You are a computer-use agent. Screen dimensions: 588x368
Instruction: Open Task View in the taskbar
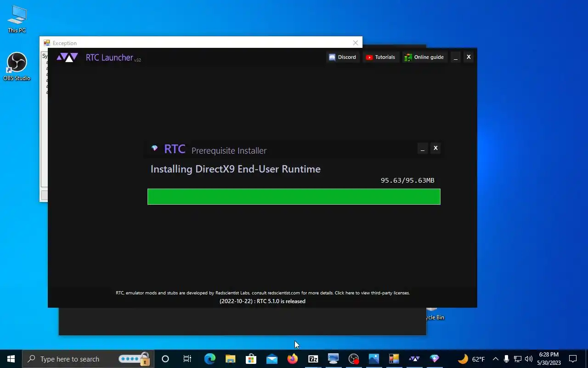pyautogui.click(x=187, y=359)
